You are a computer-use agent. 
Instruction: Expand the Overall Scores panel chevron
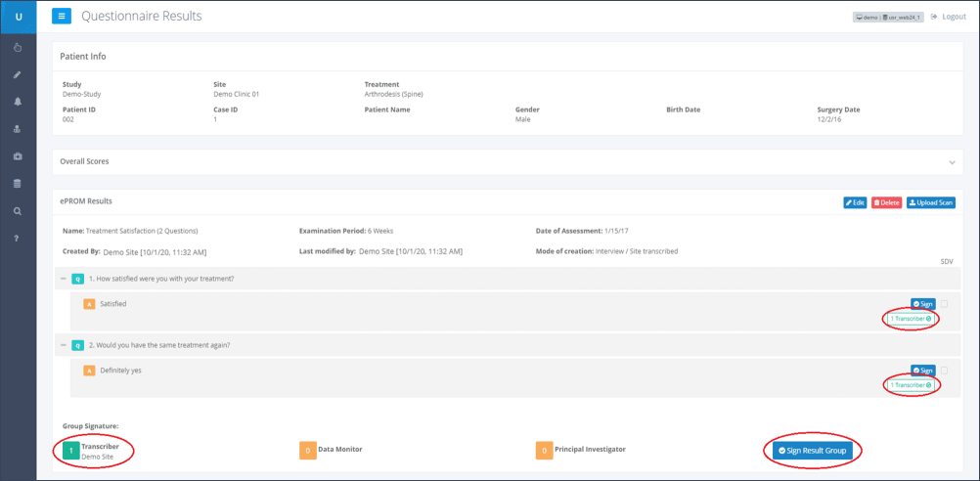pyautogui.click(x=952, y=162)
